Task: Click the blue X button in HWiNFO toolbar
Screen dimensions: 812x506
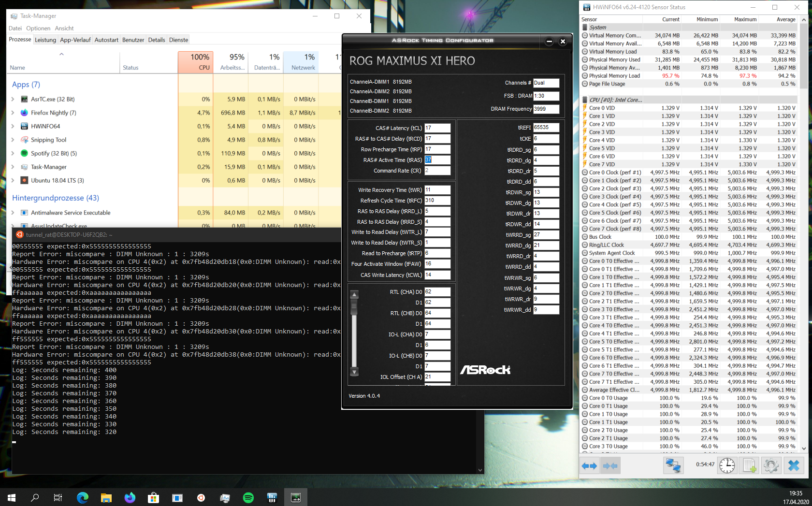Action: click(x=794, y=465)
